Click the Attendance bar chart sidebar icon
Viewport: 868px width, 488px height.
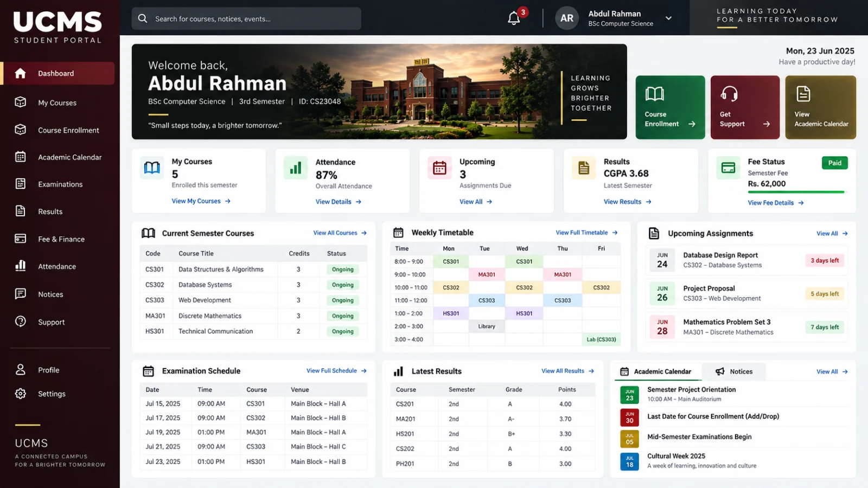click(x=21, y=266)
